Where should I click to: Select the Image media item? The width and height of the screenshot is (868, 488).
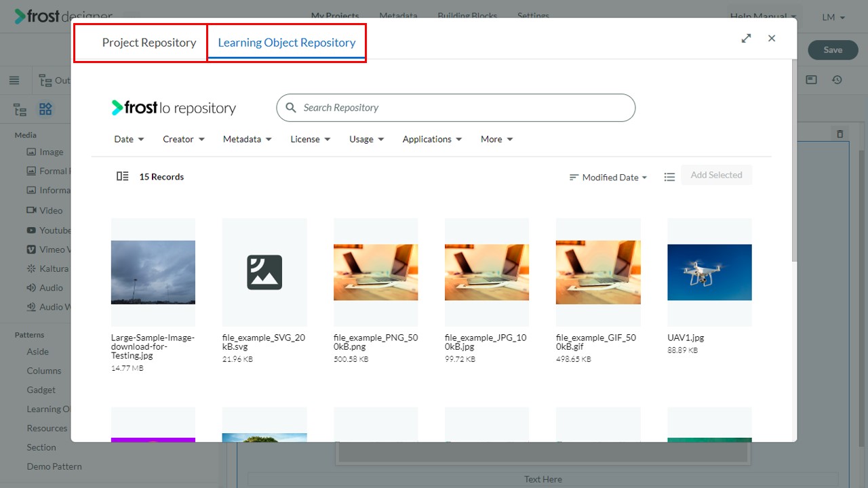pos(45,152)
